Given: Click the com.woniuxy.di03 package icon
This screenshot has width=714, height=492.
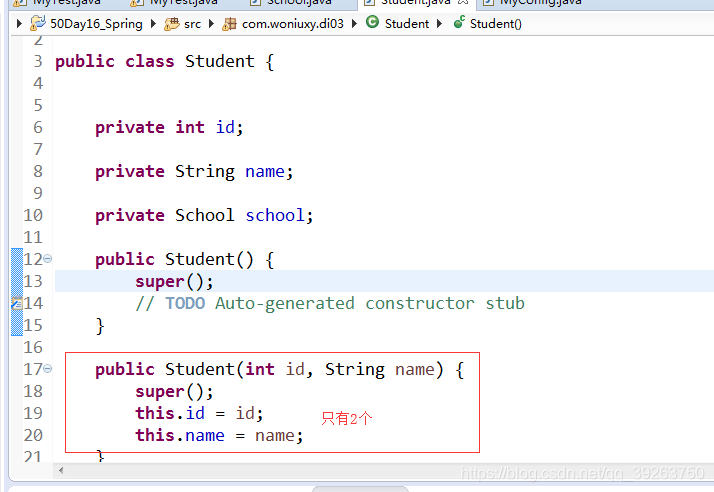Looking at the screenshot, I should point(229,24).
